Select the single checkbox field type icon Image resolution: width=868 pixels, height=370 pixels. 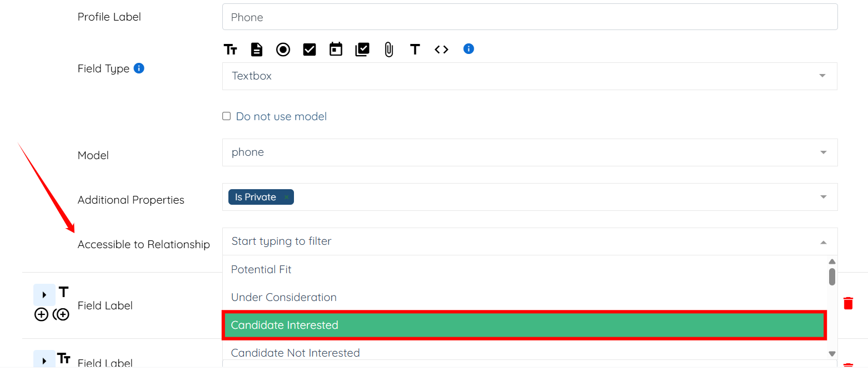310,50
